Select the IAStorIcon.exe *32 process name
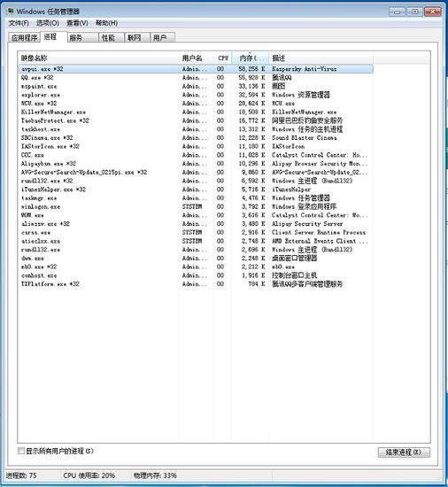Image resolution: width=448 pixels, height=487 pixels. click(50, 146)
